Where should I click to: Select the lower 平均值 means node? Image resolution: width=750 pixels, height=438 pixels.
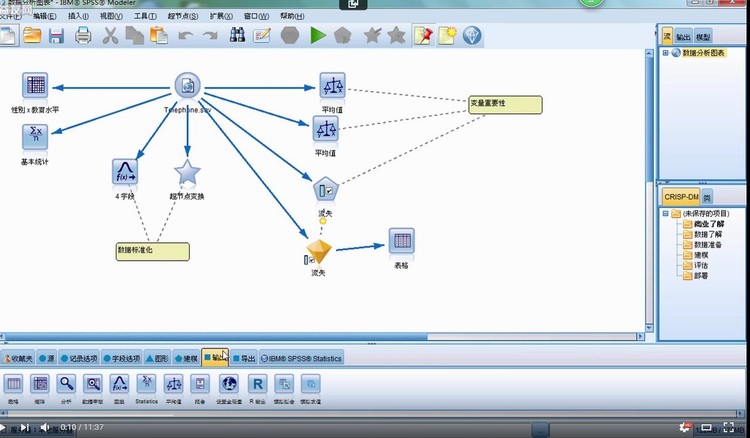(326, 129)
